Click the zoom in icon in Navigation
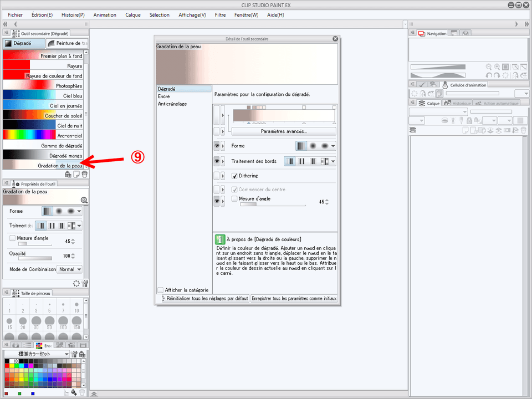Image resolution: width=532 pixels, height=399 pixels. (497, 66)
